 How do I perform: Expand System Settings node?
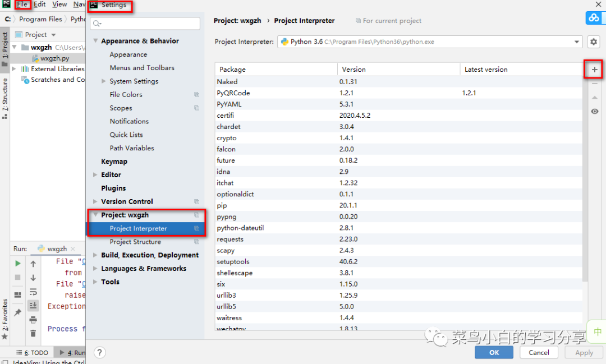[x=104, y=81]
